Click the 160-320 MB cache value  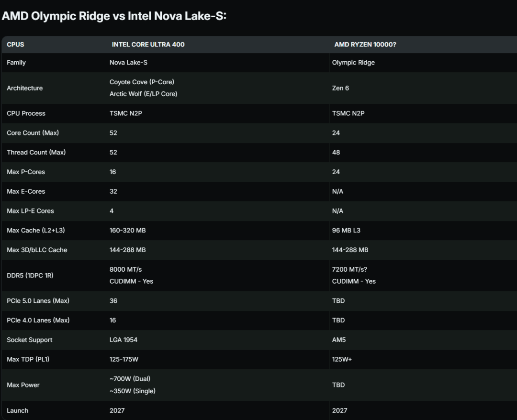(x=128, y=230)
